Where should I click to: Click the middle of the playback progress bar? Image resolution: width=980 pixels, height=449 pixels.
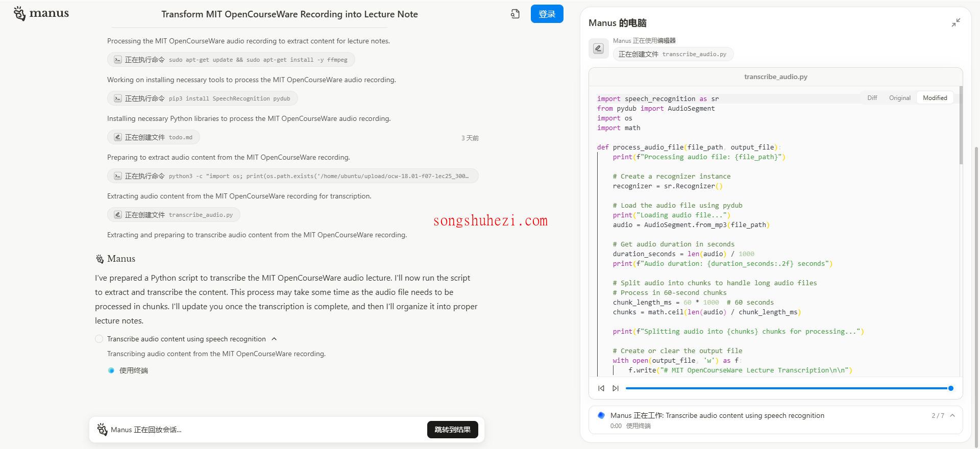coord(788,388)
